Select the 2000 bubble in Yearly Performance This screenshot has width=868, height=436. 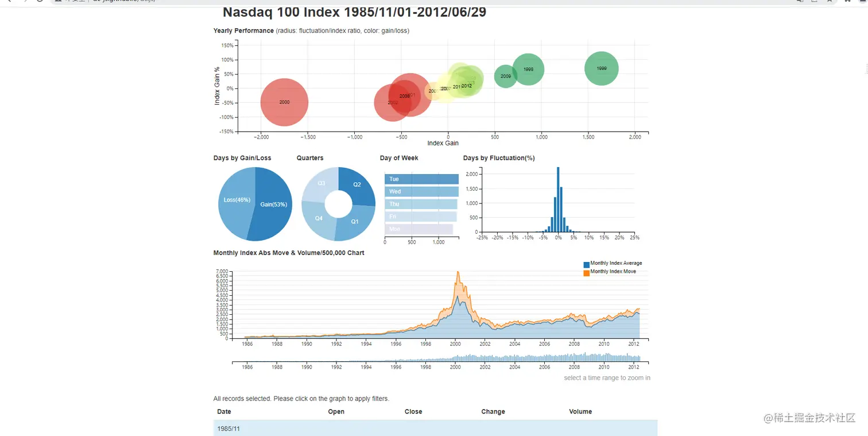(284, 102)
